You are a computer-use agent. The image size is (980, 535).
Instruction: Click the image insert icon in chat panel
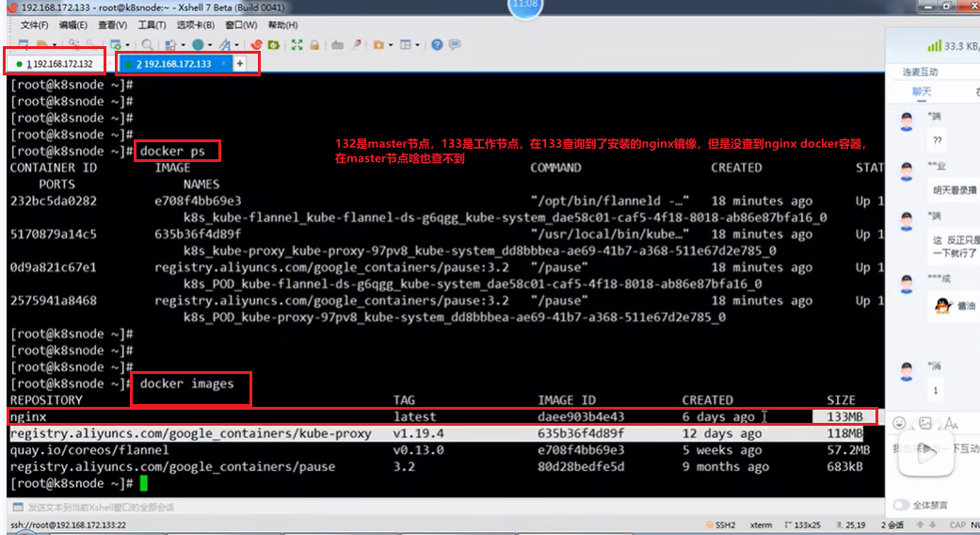(x=925, y=423)
